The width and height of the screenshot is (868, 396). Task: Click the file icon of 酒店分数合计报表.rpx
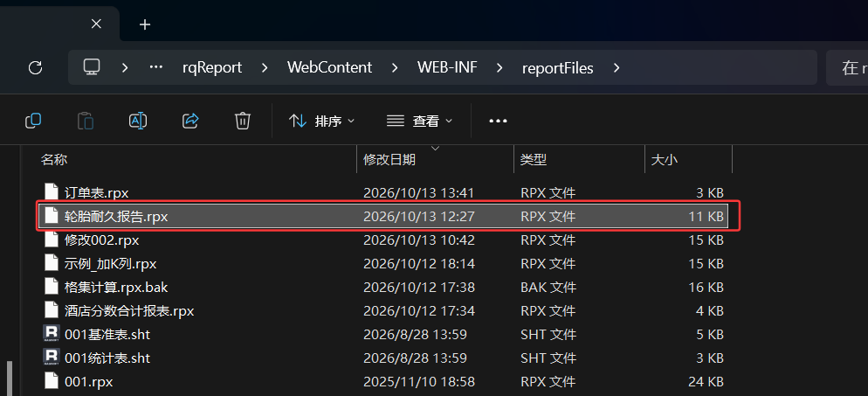(51, 309)
